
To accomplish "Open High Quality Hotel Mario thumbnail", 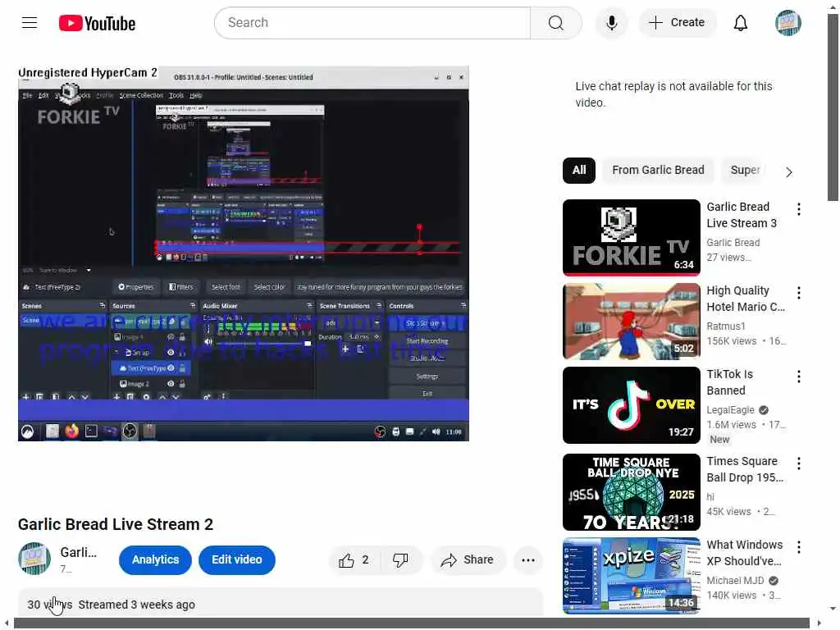I will click(632, 322).
